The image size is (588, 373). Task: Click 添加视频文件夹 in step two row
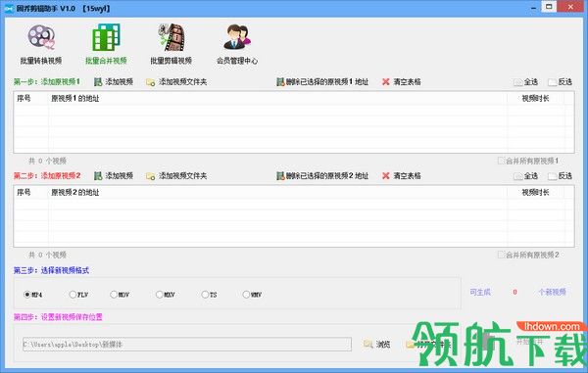(176, 175)
